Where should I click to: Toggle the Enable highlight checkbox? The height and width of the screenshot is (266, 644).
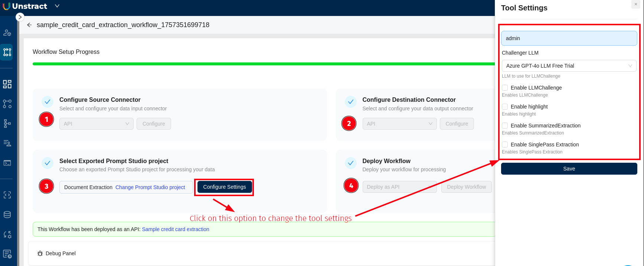[505, 107]
